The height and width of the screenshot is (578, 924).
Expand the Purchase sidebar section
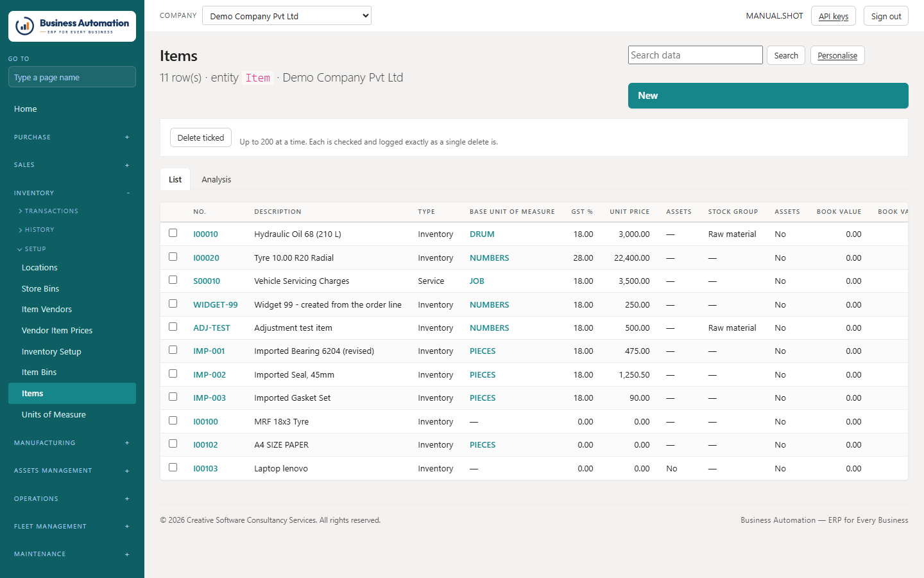click(x=72, y=137)
